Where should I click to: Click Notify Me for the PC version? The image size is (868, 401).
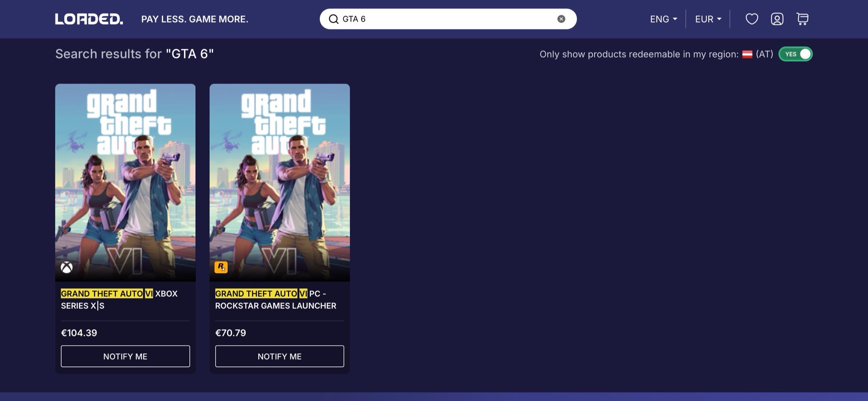(x=279, y=356)
